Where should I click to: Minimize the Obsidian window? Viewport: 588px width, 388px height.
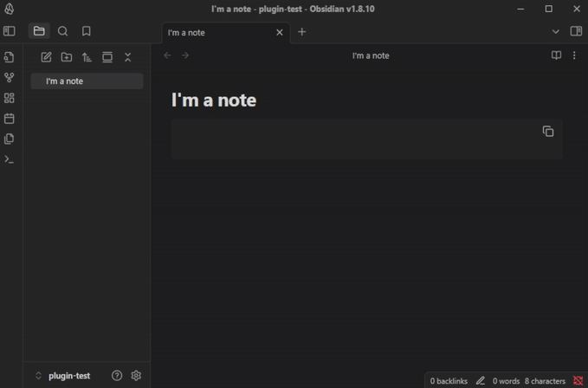(520, 9)
